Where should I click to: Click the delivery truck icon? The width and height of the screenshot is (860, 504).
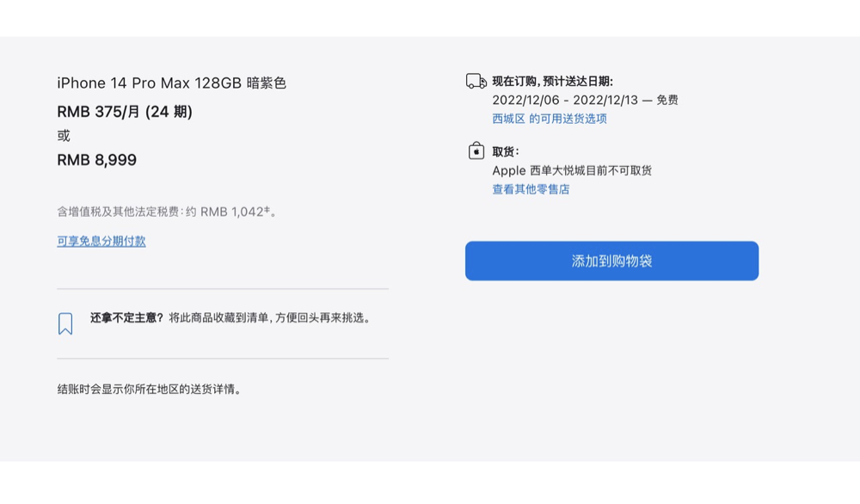click(x=476, y=82)
